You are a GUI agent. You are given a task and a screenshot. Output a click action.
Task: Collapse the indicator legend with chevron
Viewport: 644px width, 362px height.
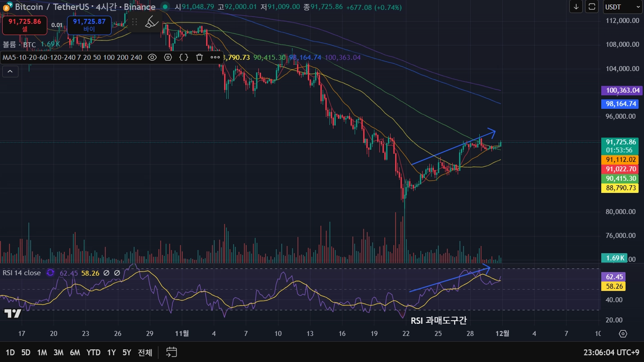point(10,71)
